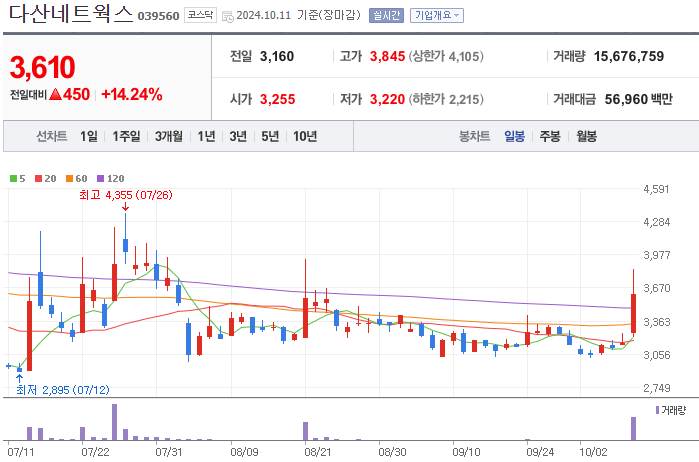Click the red 20-day moving average swatch

(38, 179)
